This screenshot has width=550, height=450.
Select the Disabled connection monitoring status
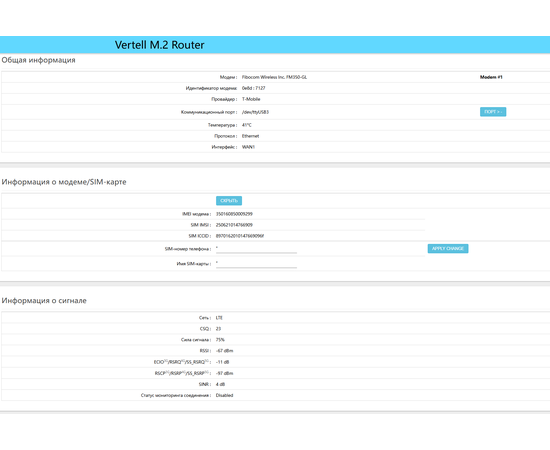(x=224, y=395)
